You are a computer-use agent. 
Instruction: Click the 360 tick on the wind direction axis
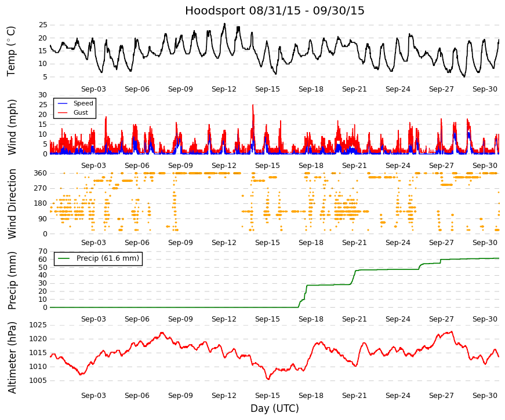tap(40, 173)
